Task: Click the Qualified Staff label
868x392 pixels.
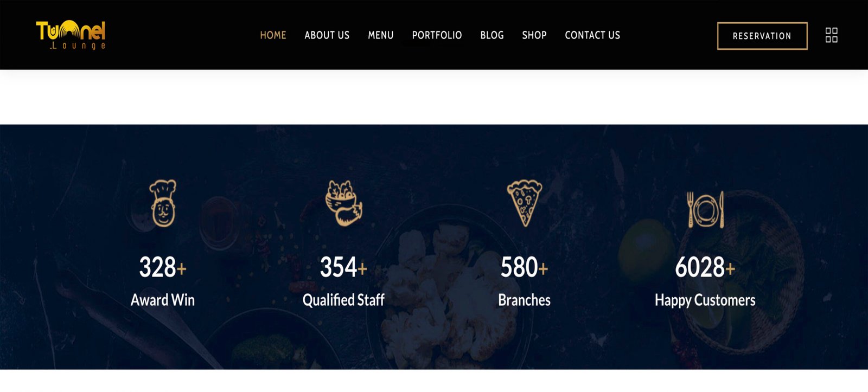Action: [x=343, y=300]
